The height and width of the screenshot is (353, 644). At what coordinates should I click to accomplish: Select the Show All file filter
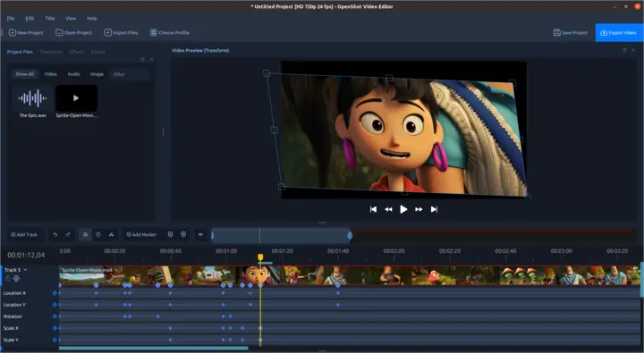pyautogui.click(x=25, y=74)
